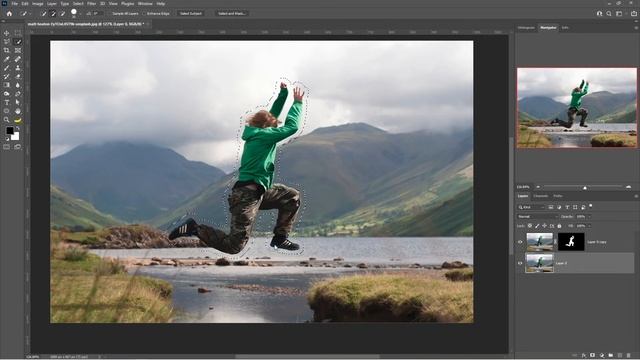This screenshot has width=640, height=360.
Task: Choose the Subtract from Selection brush mode
Action: click(63, 13)
